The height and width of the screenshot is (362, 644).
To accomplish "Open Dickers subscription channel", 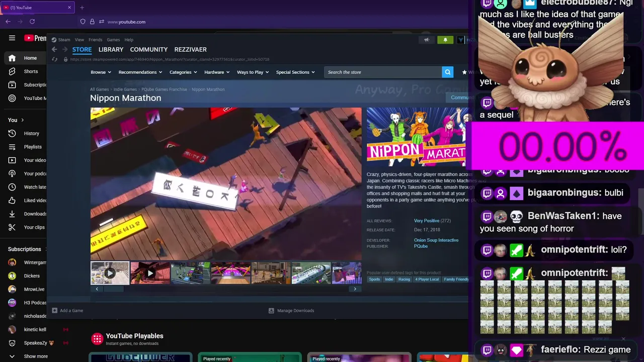I will coord(28,276).
